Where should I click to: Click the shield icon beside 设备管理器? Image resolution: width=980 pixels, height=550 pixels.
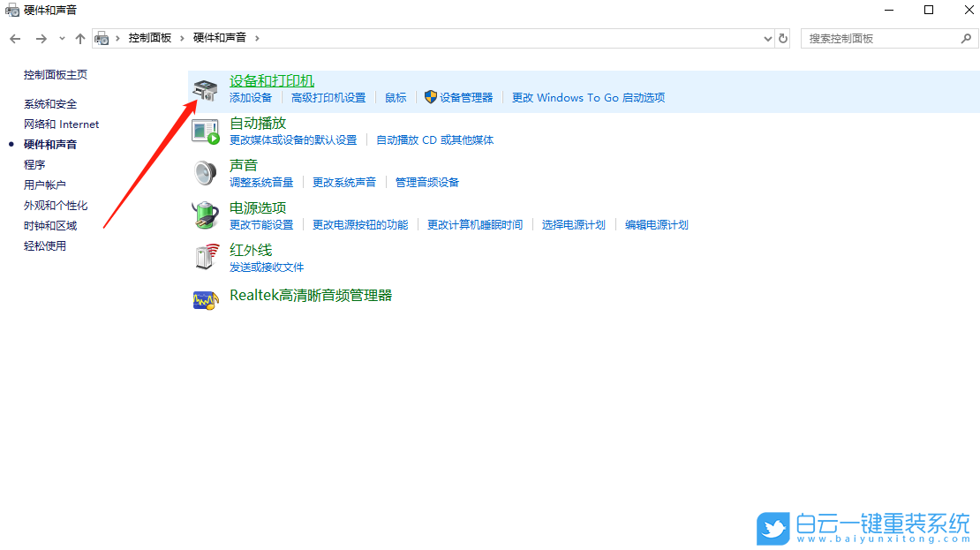(430, 97)
